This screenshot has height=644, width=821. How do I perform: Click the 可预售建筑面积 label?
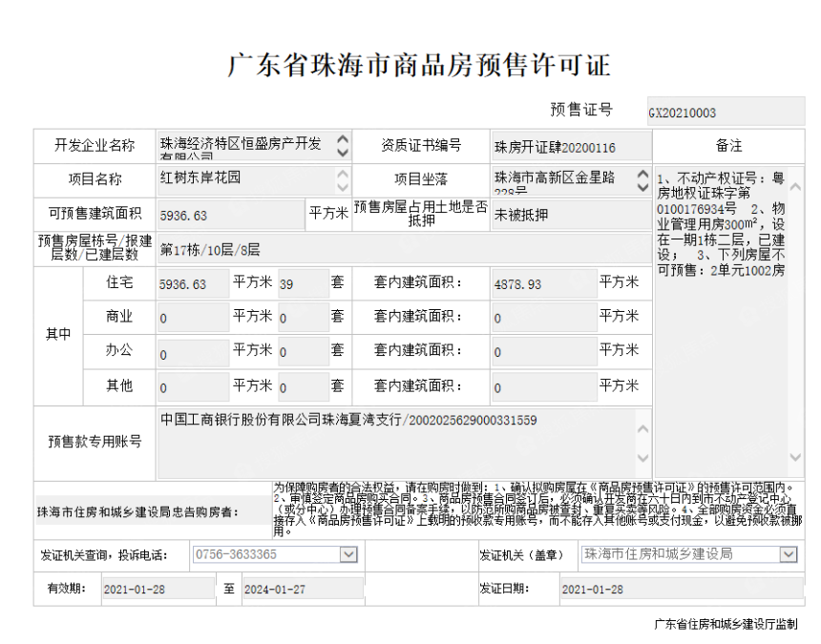(95, 214)
